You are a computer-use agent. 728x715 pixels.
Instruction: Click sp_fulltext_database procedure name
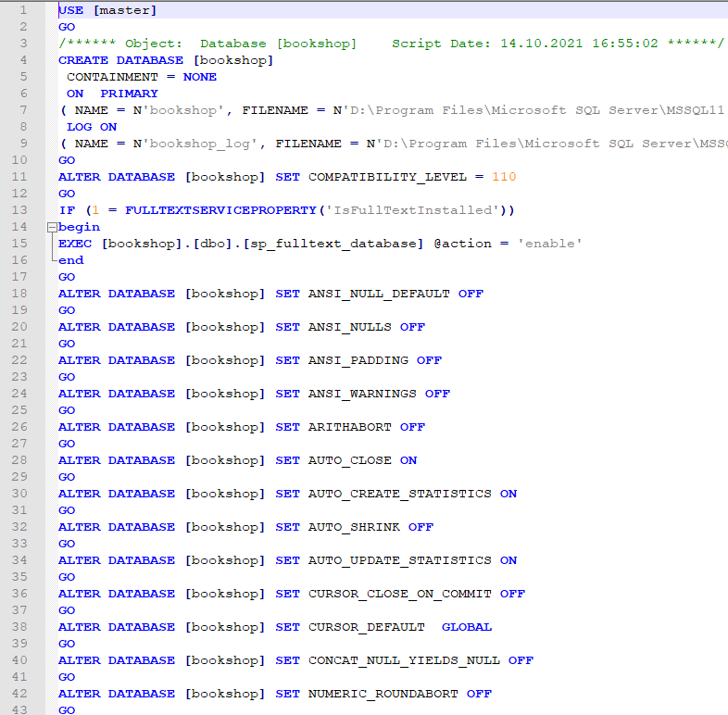(333, 245)
